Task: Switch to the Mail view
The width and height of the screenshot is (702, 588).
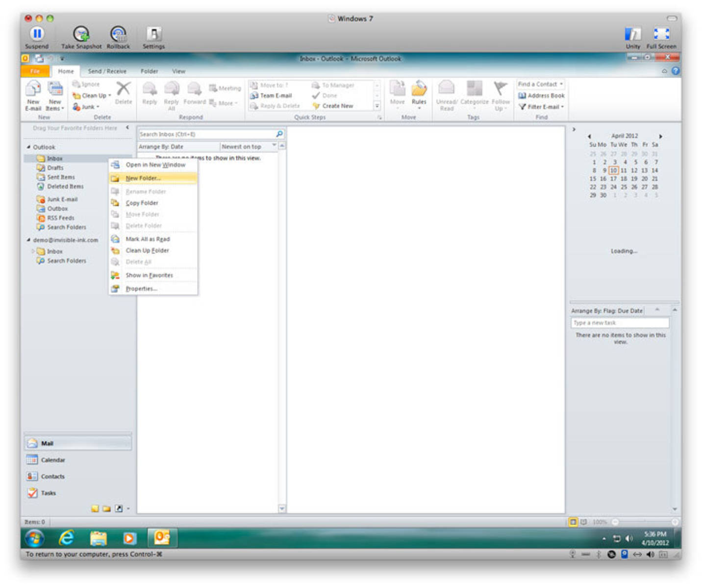Action: pyautogui.click(x=78, y=443)
